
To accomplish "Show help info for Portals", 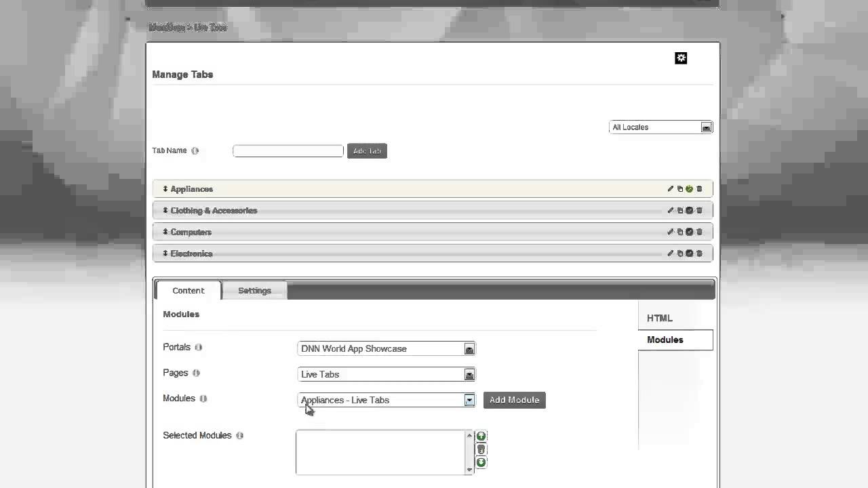I will tap(198, 347).
